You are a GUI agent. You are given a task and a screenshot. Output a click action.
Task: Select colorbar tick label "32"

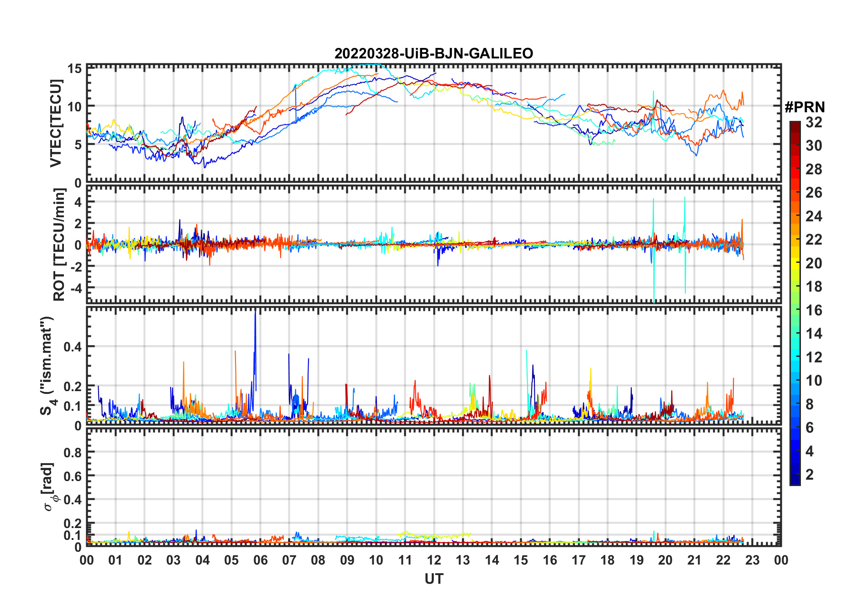[x=814, y=122]
